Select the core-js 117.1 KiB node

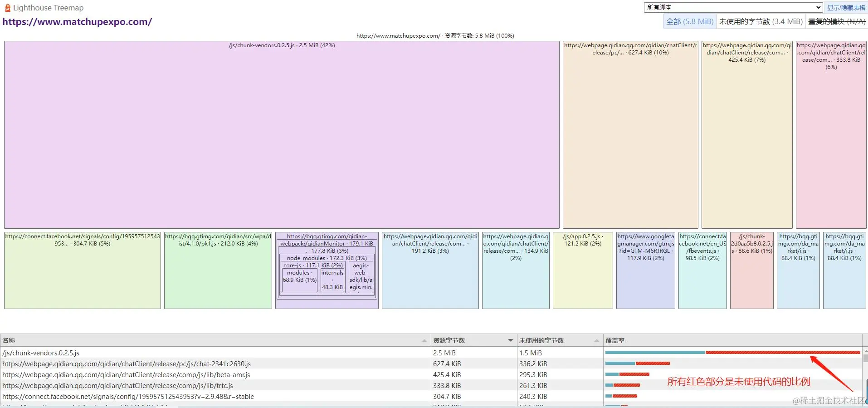click(313, 265)
